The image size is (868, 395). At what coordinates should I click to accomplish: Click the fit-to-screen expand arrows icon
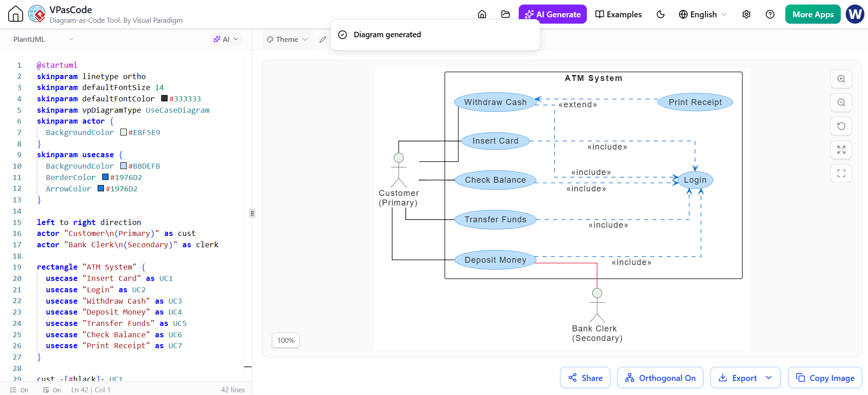click(841, 150)
